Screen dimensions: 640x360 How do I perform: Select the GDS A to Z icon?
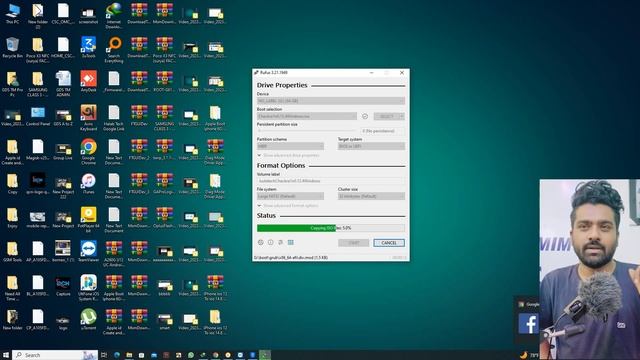click(63, 116)
